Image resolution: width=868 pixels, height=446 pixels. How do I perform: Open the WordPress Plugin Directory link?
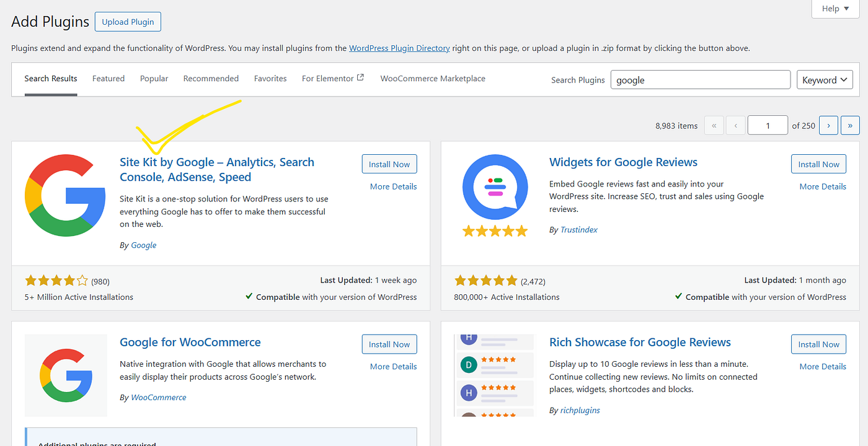pyautogui.click(x=399, y=48)
